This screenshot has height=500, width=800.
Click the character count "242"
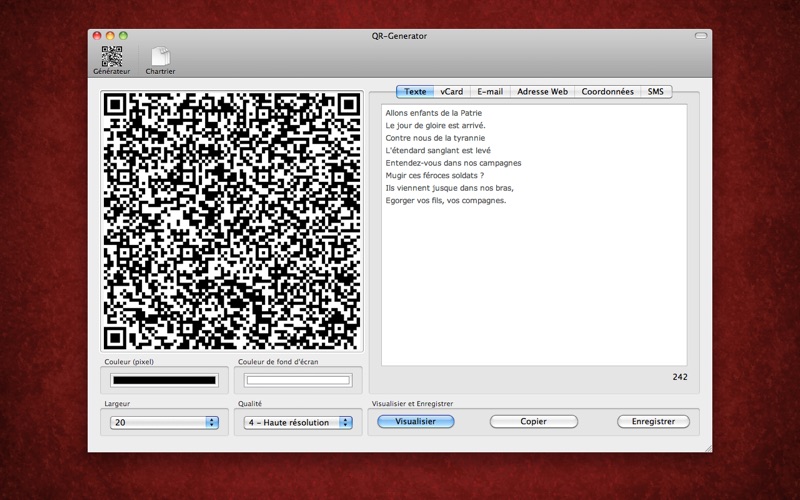point(680,377)
